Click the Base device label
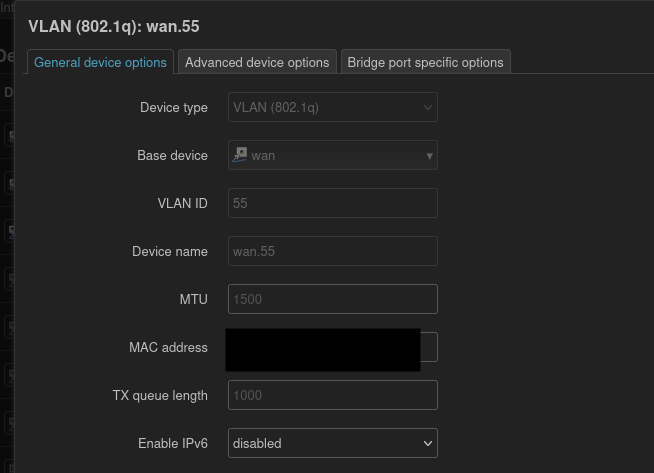 click(x=172, y=156)
